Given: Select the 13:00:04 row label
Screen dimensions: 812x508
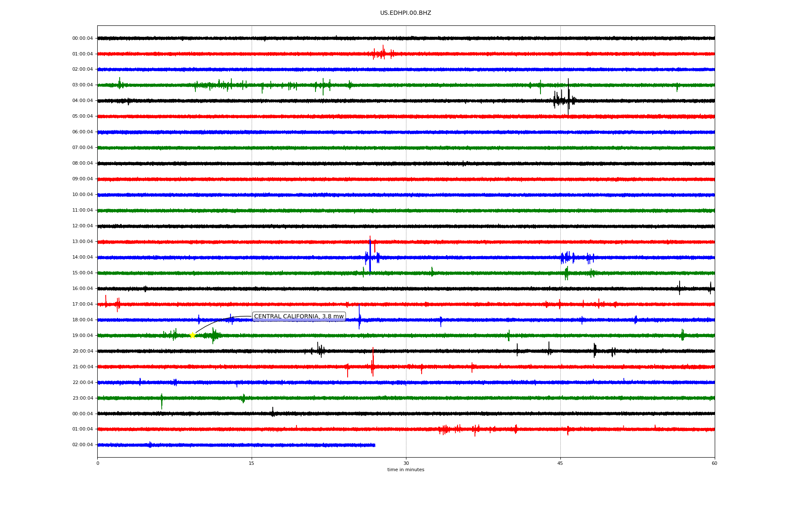Looking at the screenshot, I should [x=82, y=241].
